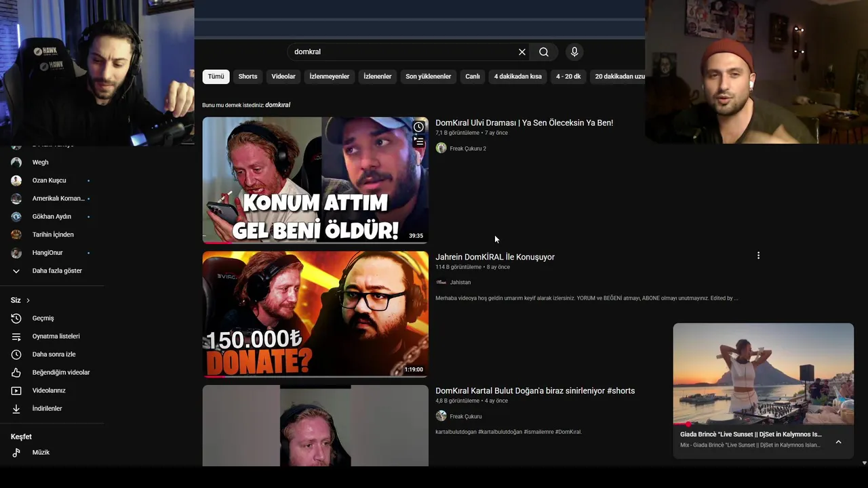Viewport: 868px width, 488px height.
Task: Click Freak Çukuru 2 channel avatar
Action: click(x=441, y=148)
